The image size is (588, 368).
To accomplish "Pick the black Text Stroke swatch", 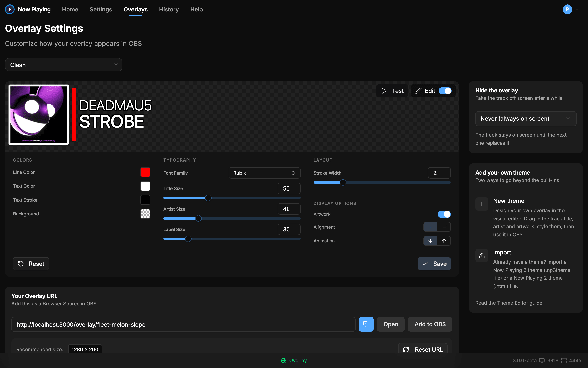I will coord(145,200).
